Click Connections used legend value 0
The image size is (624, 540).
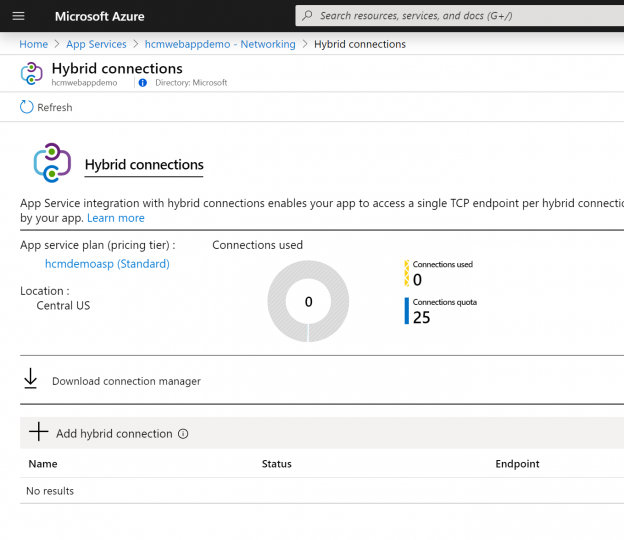point(417,280)
